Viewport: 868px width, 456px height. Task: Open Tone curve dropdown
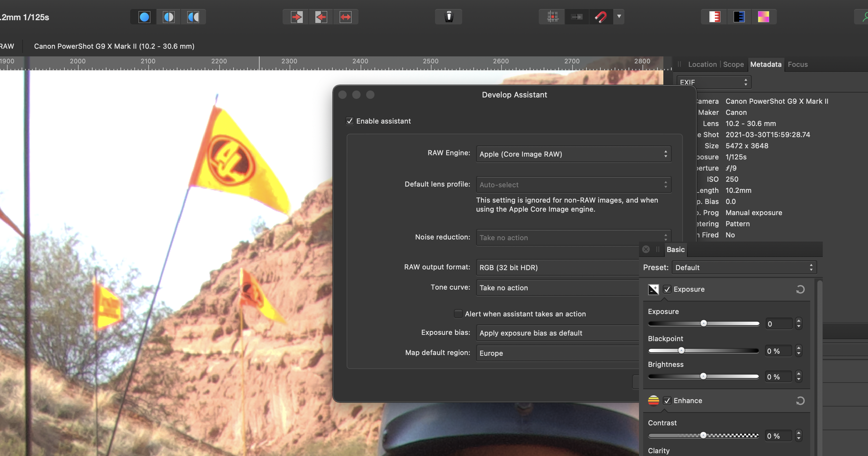(x=558, y=288)
